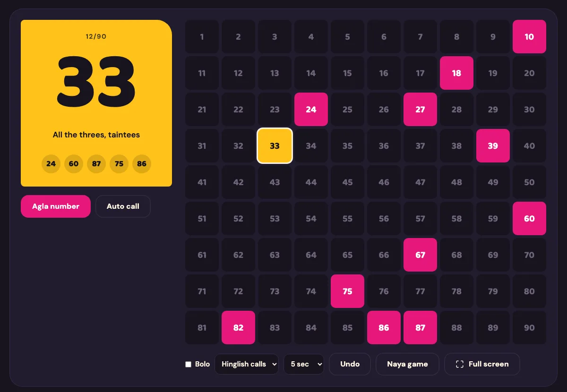This screenshot has width=567, height=392.
Task: Select highlighted number 33 on the board
Action: point(275,146)
